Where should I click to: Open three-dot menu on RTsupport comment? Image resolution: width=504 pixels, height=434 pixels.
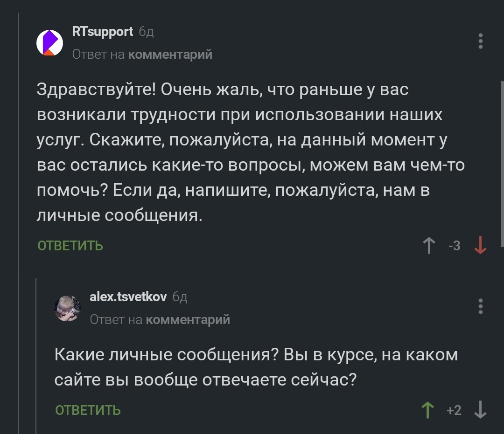(481, 41)
